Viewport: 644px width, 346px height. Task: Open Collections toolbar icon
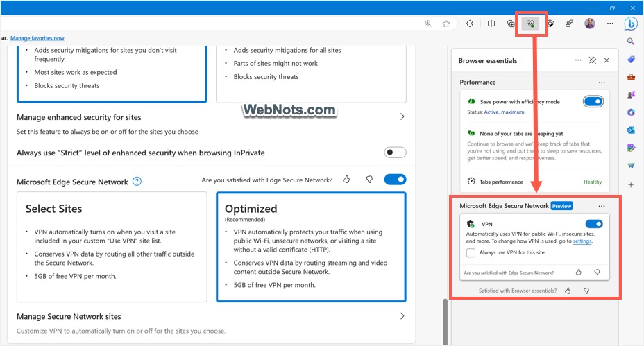click(x=511, y=24)
